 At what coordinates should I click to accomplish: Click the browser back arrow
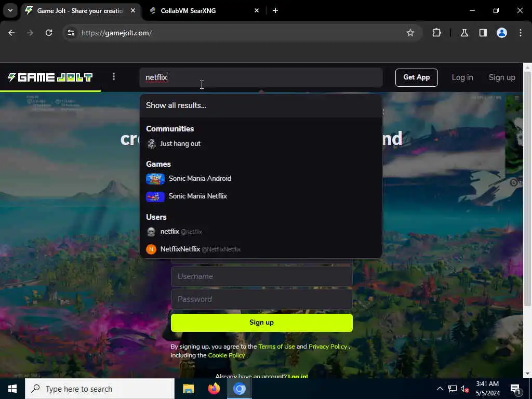click(11, 33)
